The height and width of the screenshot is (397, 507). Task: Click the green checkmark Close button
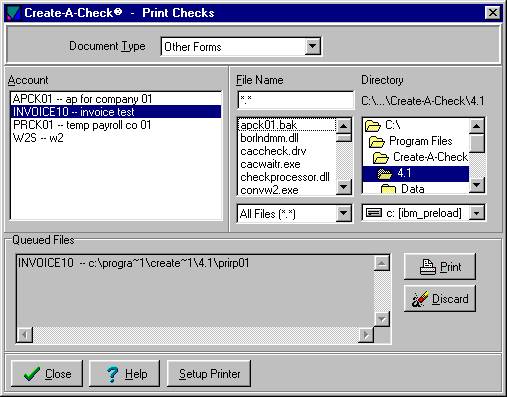pyautogui.click(x=47, y=374)
